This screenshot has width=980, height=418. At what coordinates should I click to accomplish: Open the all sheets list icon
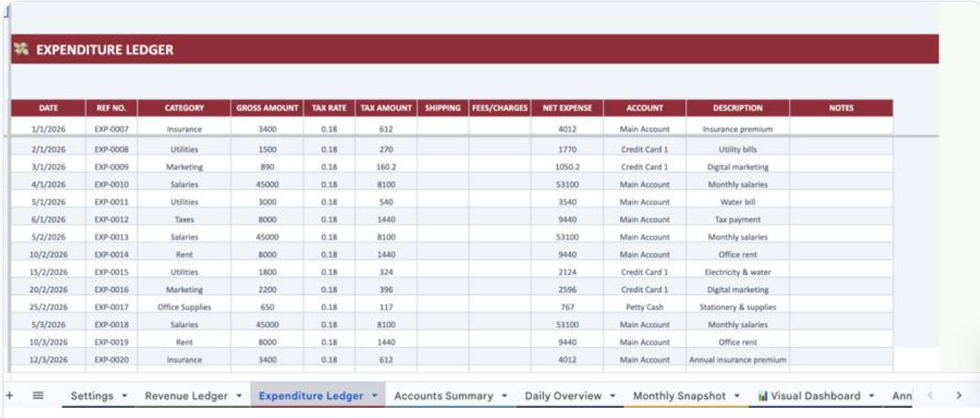click(38, 396)
